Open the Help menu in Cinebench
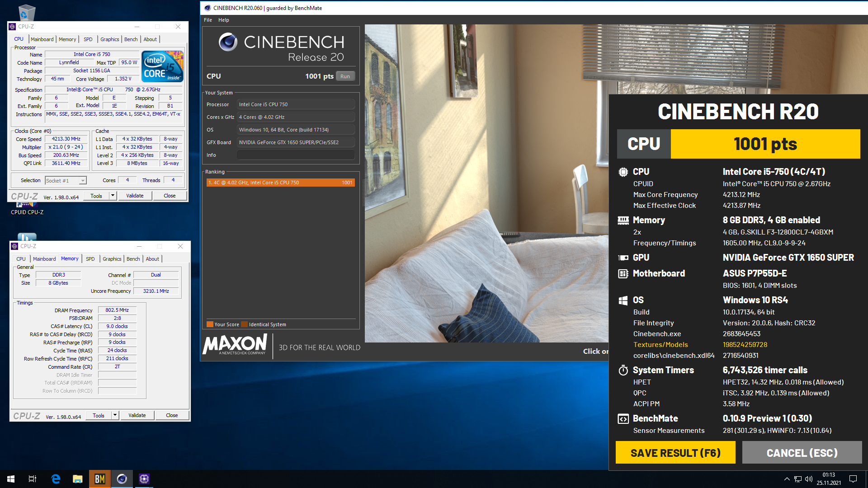The height and width of the screenshot is (488, 868). 224,20
